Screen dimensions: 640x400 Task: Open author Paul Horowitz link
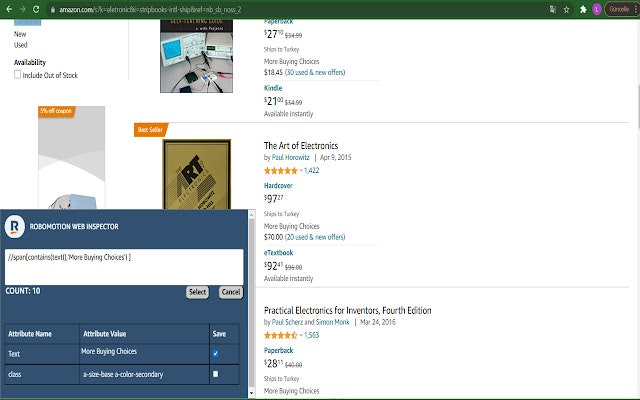coord(291,157)
